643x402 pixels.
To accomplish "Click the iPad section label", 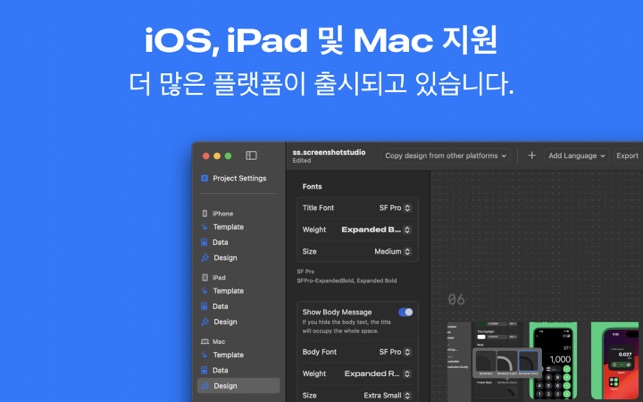I will pyautogui.click(x=219, y=277).
